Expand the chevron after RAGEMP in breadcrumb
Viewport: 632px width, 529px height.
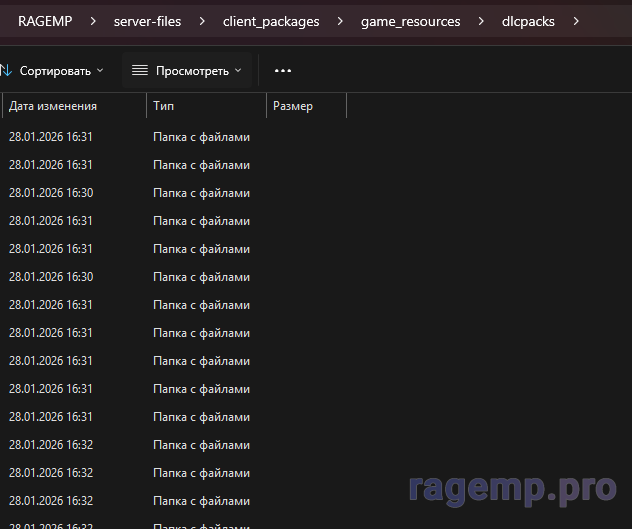click(x=93, y=21)
